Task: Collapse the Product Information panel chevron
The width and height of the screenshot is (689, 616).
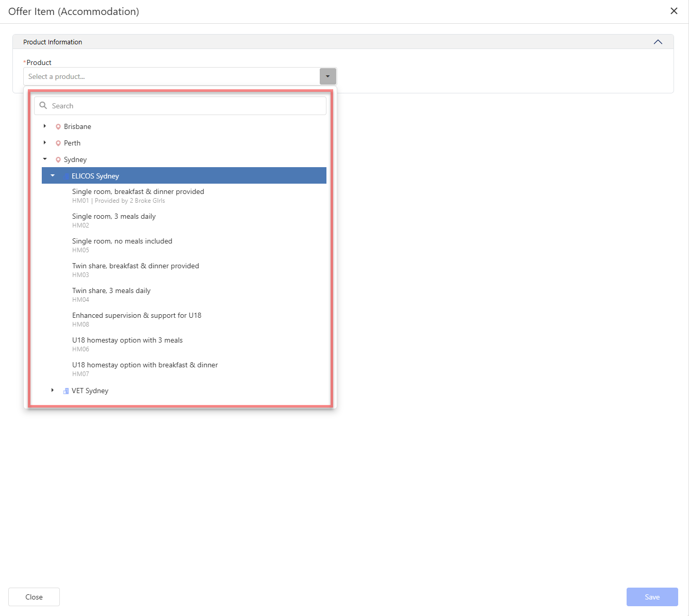Action: [658, 42]
